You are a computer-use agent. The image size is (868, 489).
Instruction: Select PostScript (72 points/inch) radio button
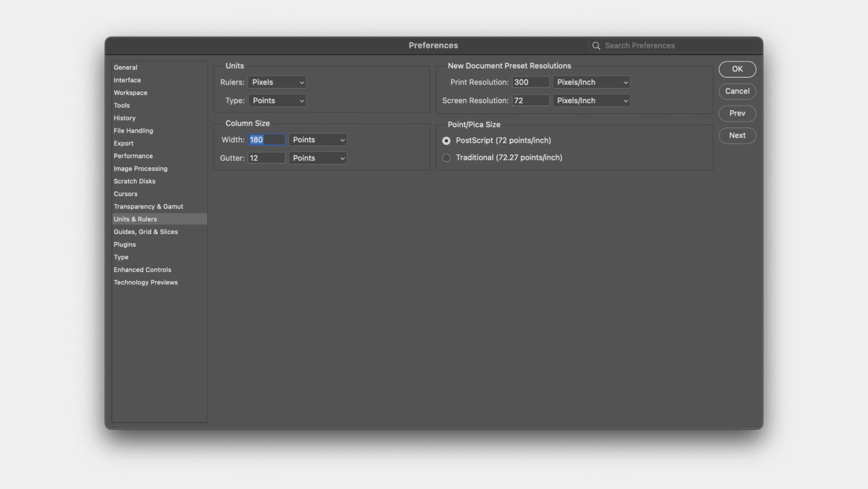click(446, 141)
